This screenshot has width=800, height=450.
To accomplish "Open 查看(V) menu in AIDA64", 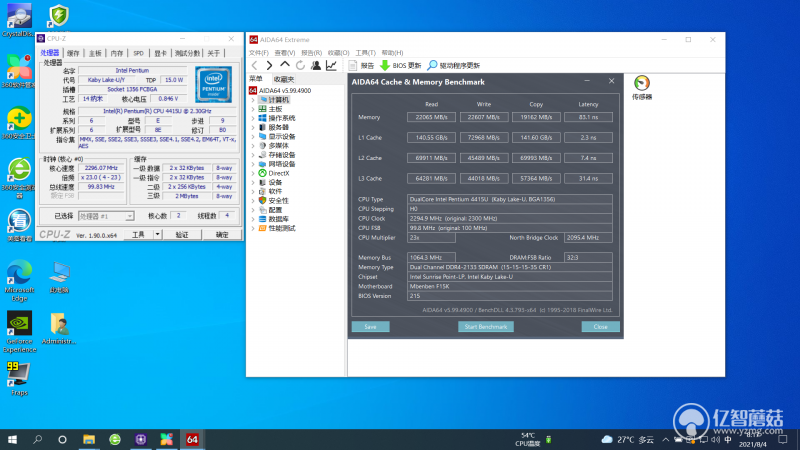I will pyautogui.click(x=285, y=53).
